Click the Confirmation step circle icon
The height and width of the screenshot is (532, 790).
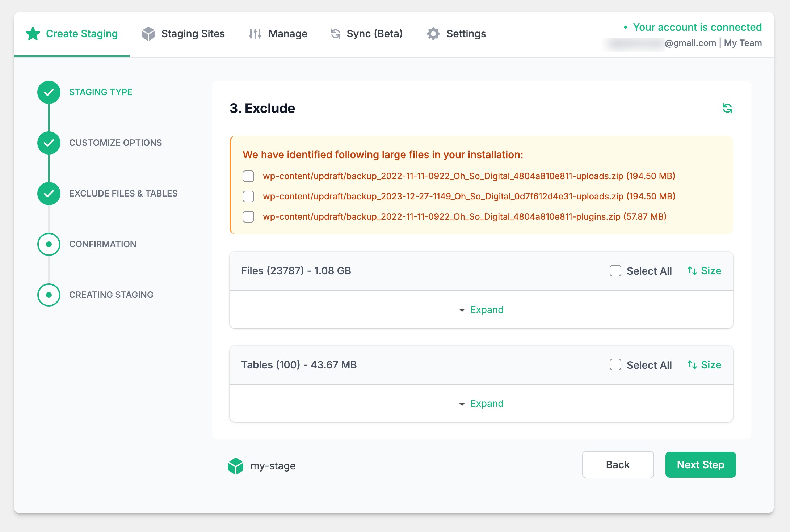49,244
